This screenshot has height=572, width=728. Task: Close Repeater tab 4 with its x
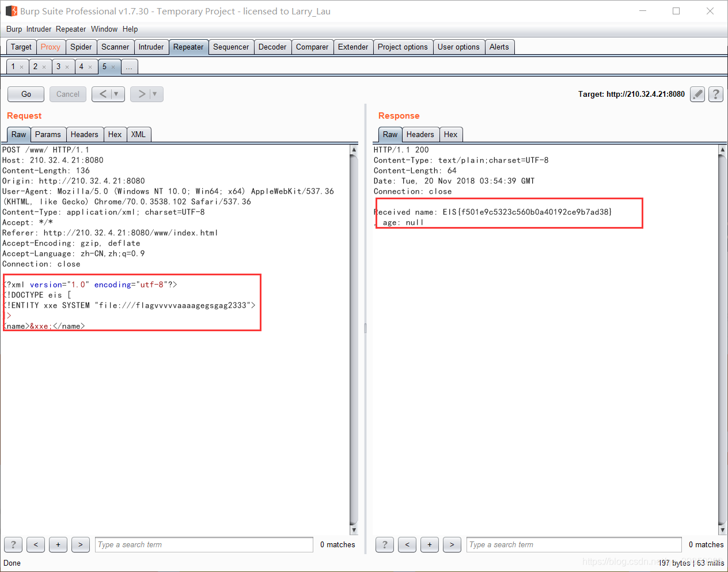pyautogui.click(x=90, y=67)
